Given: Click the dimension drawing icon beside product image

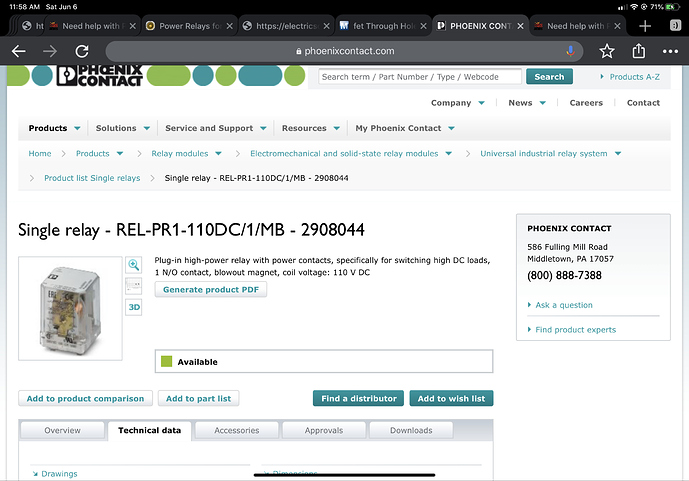Looking at the screenshot, I should [133, 286].
